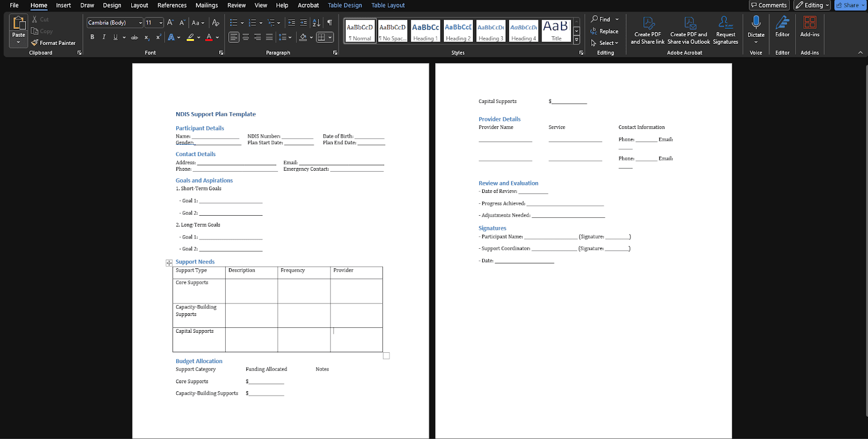Open the Editing mode dropdown
868x439 pixels.
pos(812,5)
